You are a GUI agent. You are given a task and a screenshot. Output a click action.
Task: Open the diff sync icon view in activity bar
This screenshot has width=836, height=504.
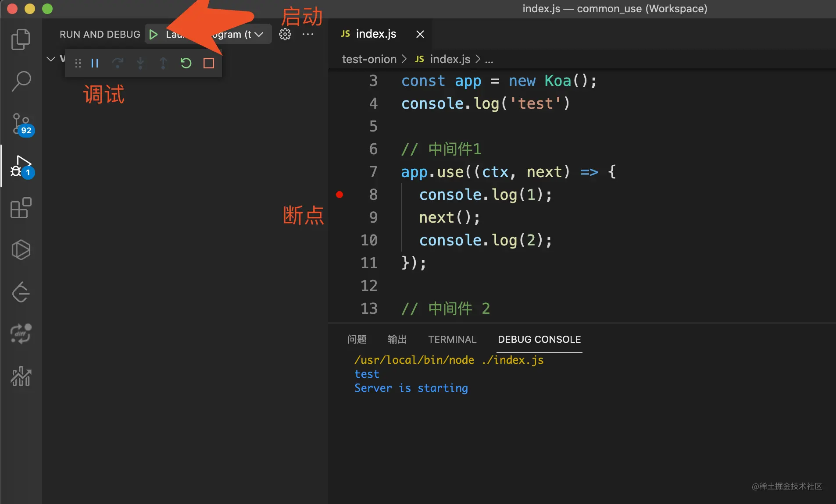click(x=21, y=334)
